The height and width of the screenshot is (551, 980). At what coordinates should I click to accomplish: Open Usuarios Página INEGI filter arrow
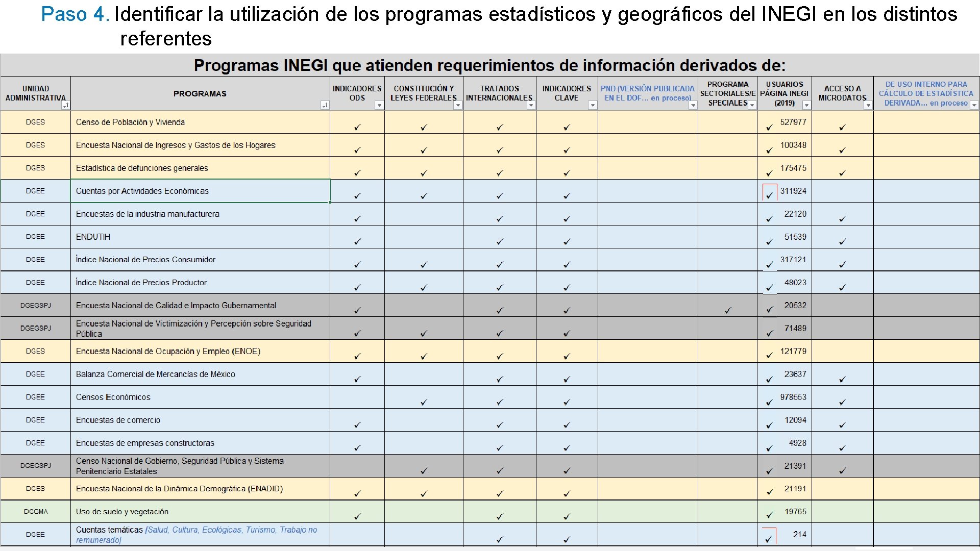click(806, 105)
